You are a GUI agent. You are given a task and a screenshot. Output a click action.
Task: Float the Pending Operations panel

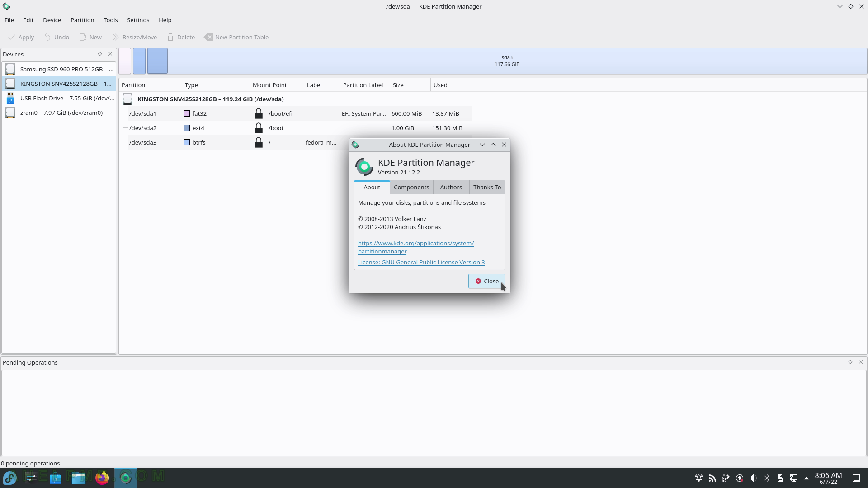[850, 362]
